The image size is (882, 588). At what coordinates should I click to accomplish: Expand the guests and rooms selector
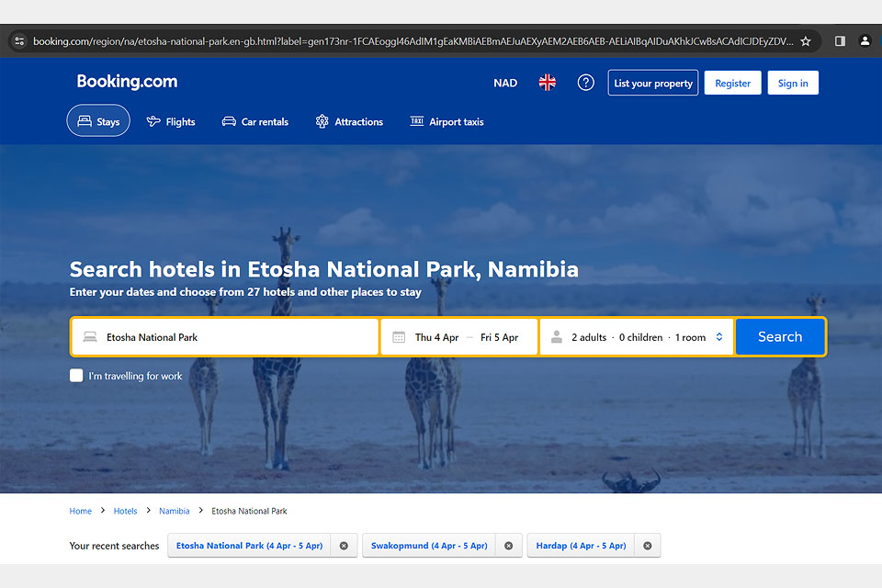[638, 337]
